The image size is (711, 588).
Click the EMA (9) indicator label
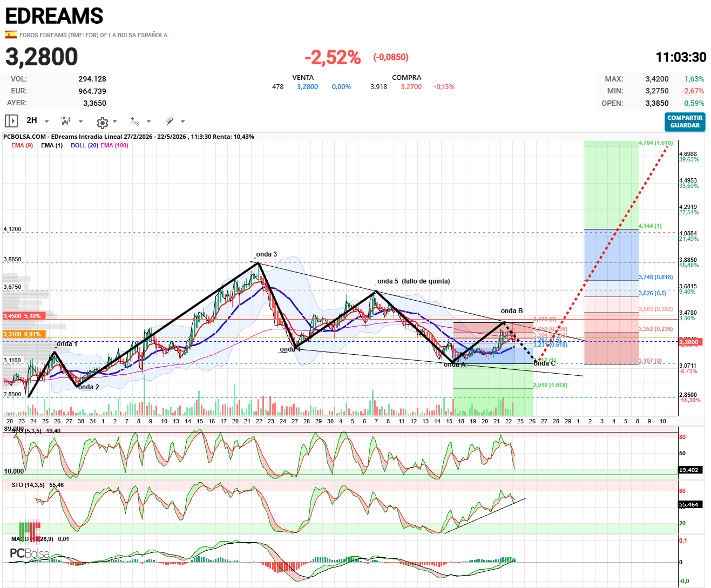tap(22, 145)
